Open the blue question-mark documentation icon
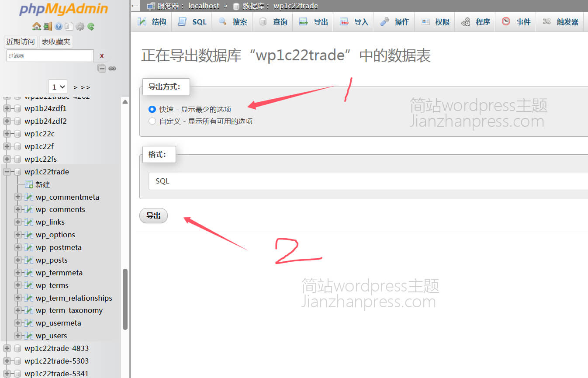The width and height of the screenshot is (588, 378). (59, 27)
